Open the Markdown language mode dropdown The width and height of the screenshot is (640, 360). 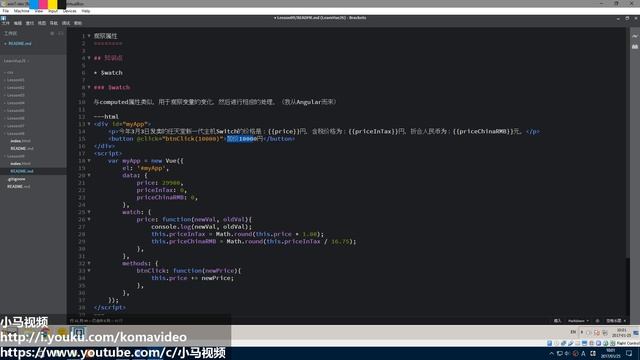(x=578, y=321)
